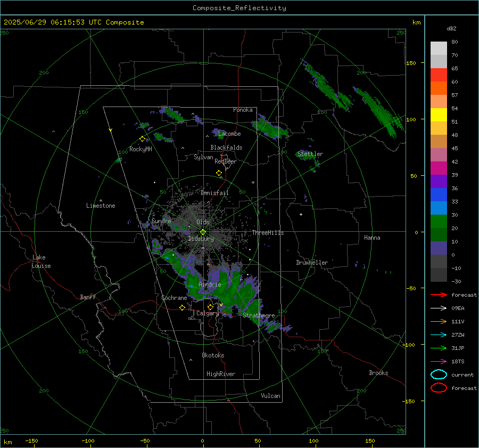
Task: Click the current legend label
Action: (463, 374)
